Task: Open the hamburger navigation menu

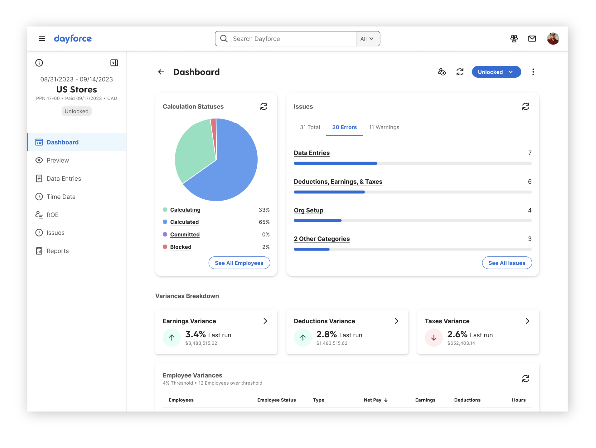Action: 42,38
